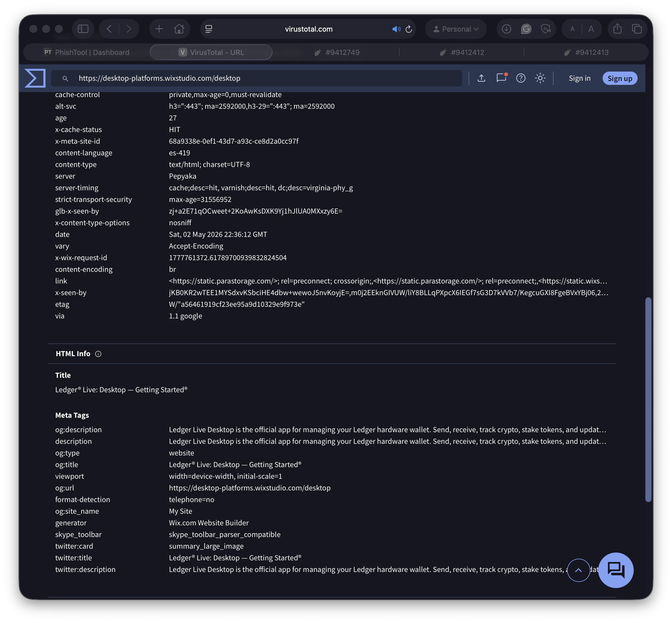672x623 pixels.
Task: Open a new tab with the plus icon
Action: click(159, 29)
